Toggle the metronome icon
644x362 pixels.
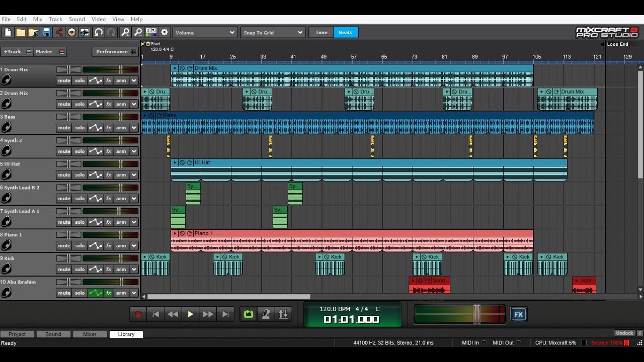pyautogui.click(x=266, y=314)
